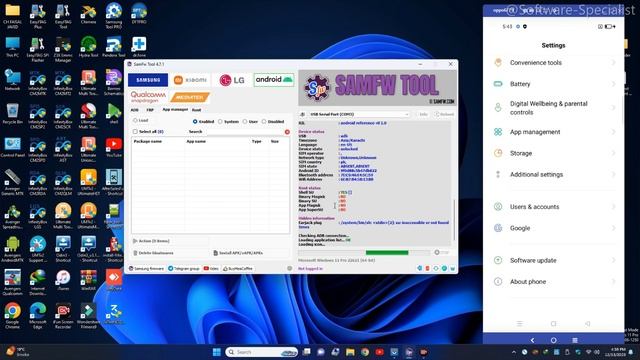640x360 pixels.
Task: Select the Android brand logo
Action: 274,80
